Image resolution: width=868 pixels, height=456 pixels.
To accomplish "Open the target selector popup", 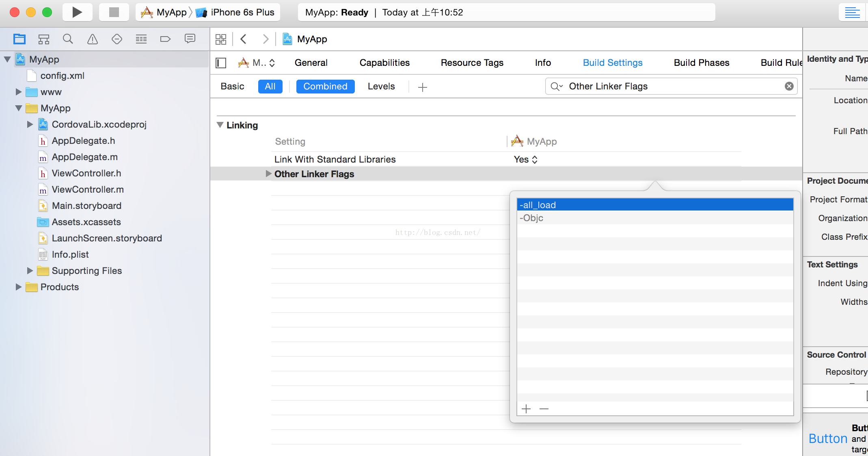I will click(x=257, y=63).
